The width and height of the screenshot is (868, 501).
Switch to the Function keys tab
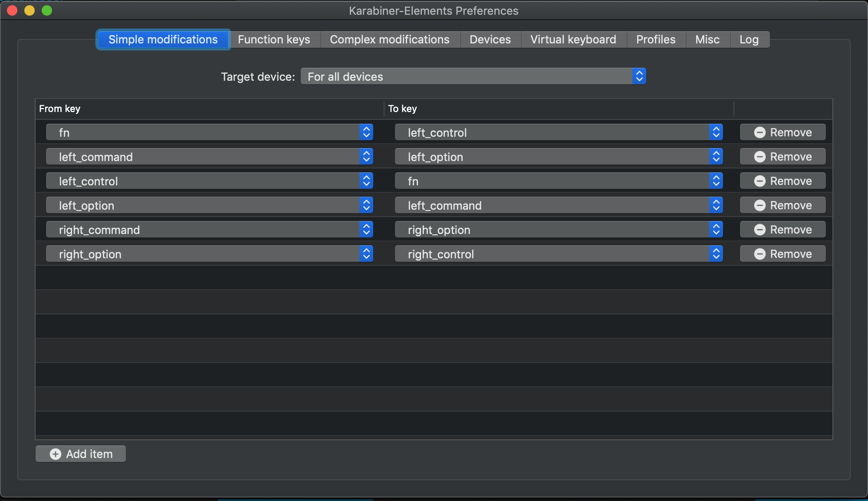[274, 40]
